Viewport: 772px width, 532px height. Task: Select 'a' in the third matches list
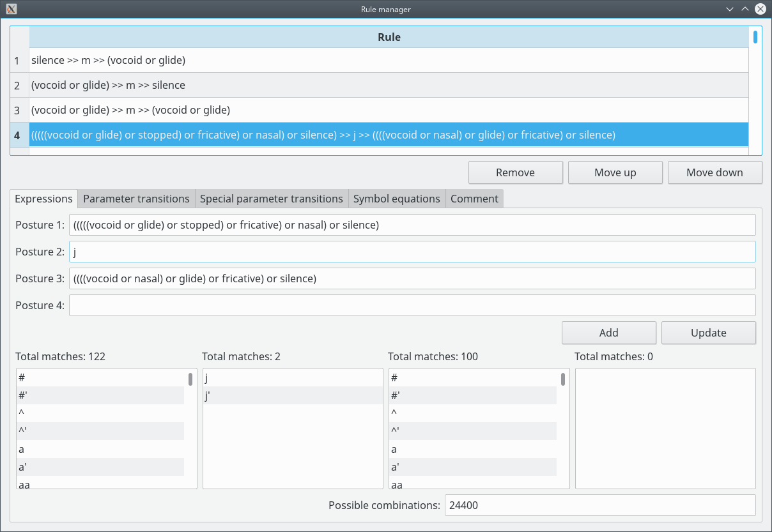point(473,449)
